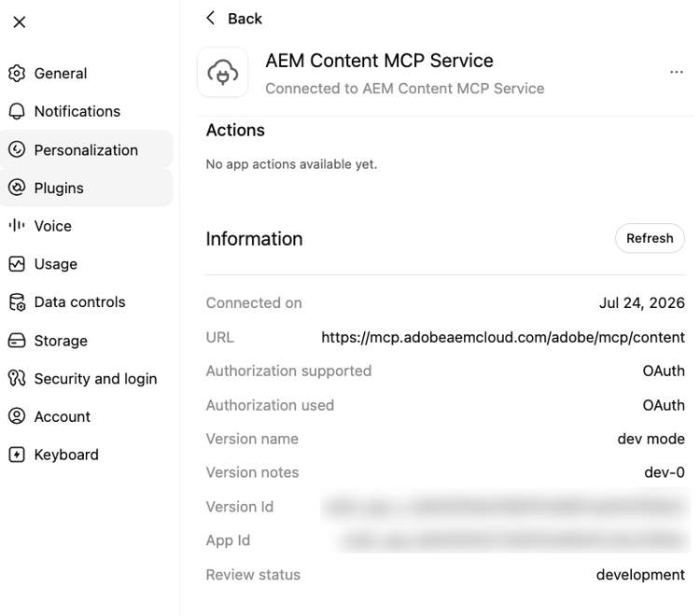Click the Data controls database icon
The width and height of the screenshot is (700, 616).
click(17, 302)
